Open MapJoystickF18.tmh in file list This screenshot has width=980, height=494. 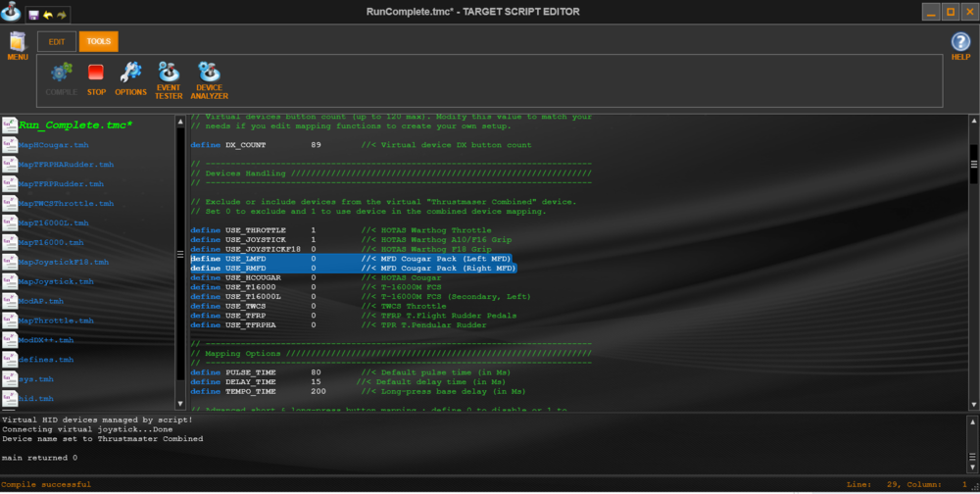tap(64, 262)
